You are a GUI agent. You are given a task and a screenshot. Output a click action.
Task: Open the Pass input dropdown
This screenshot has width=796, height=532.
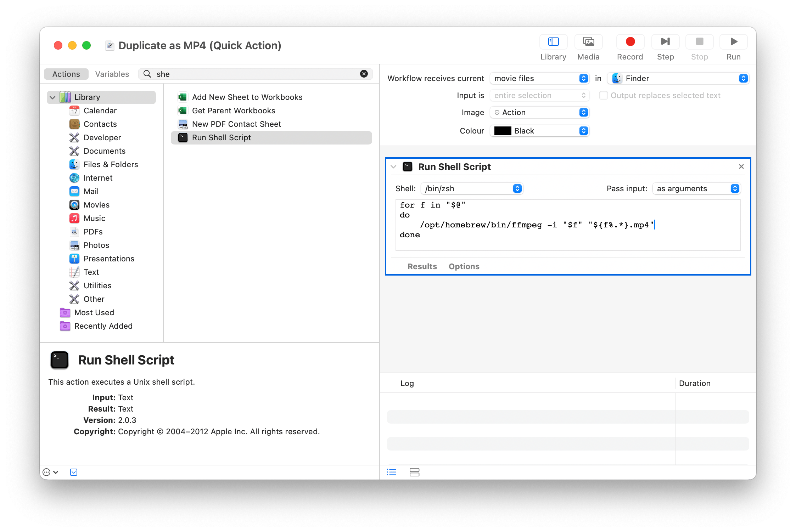coord(696,188)
